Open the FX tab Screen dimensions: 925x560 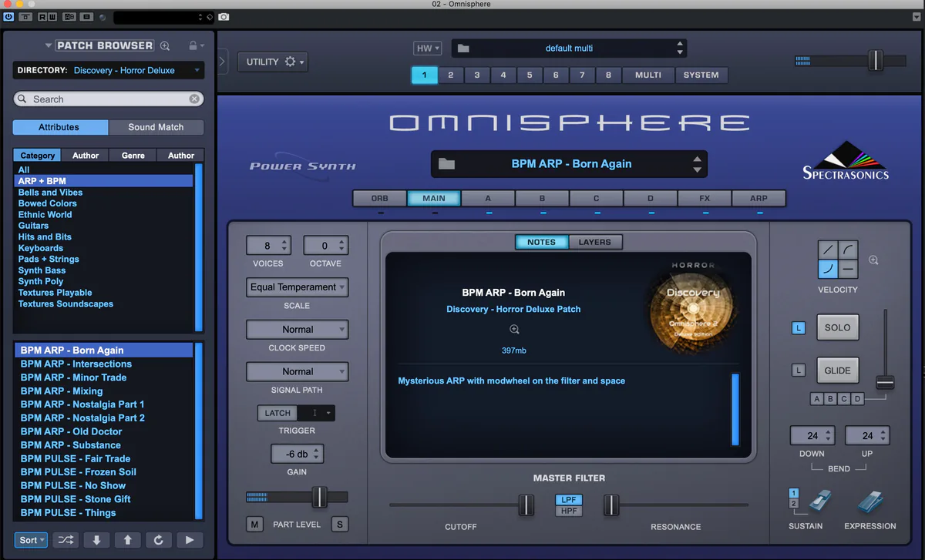click(705, 199)
